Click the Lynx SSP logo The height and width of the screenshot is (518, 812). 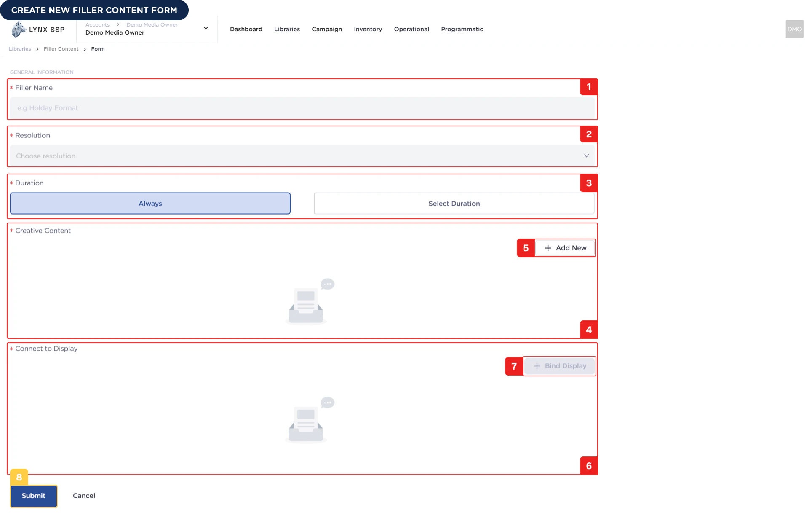[38, 29]
